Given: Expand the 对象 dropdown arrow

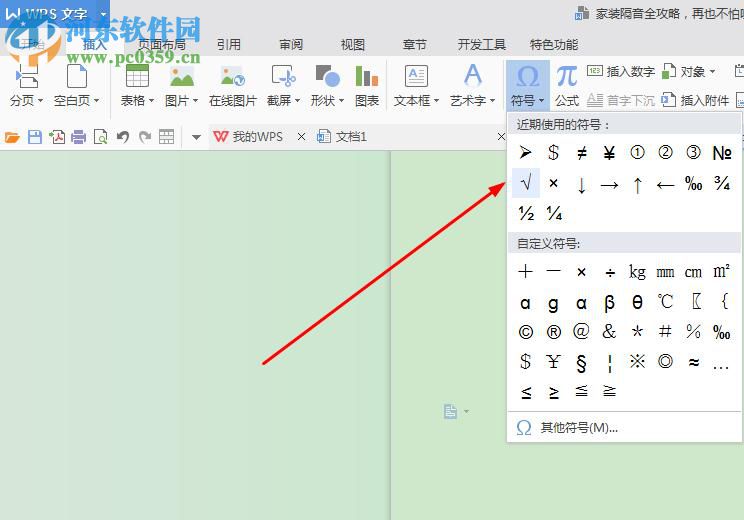Looking at the screenshot, I should 712,72.
